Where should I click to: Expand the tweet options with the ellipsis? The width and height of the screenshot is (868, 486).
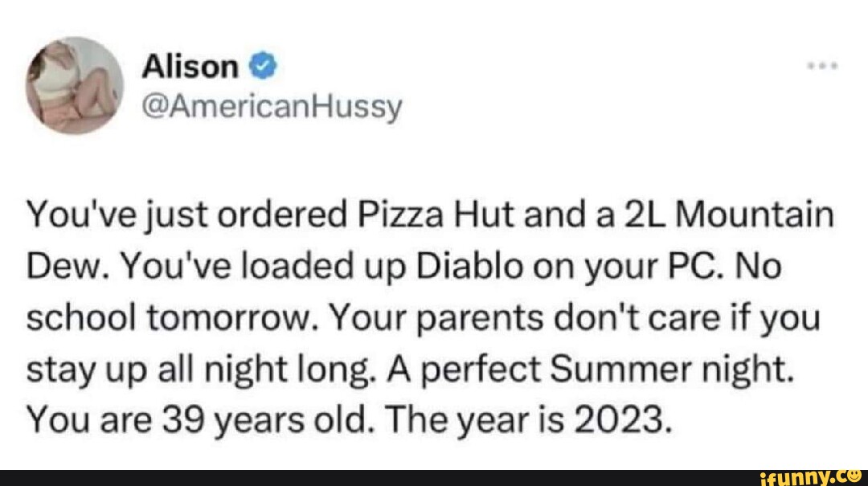823,67
